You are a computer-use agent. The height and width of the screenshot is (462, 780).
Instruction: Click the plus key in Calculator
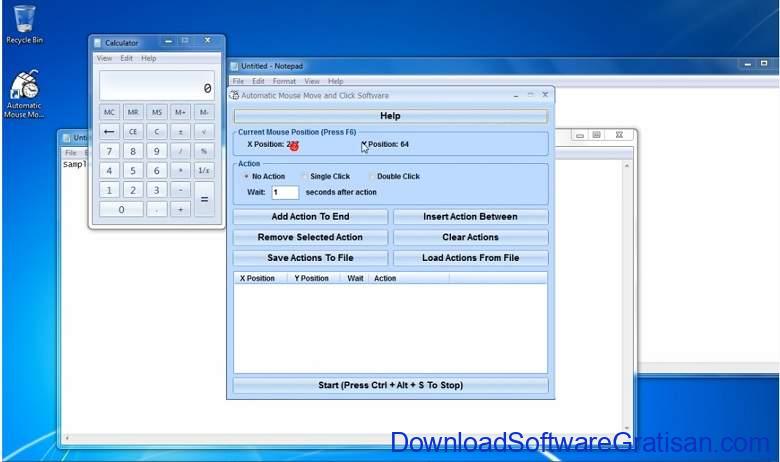[x=180, y=209]
